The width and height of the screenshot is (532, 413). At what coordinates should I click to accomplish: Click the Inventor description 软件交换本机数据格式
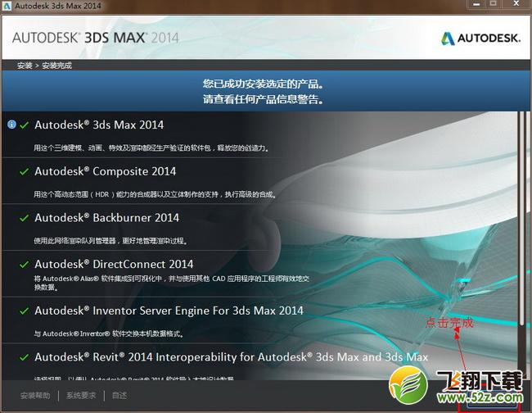pos(109,334)
